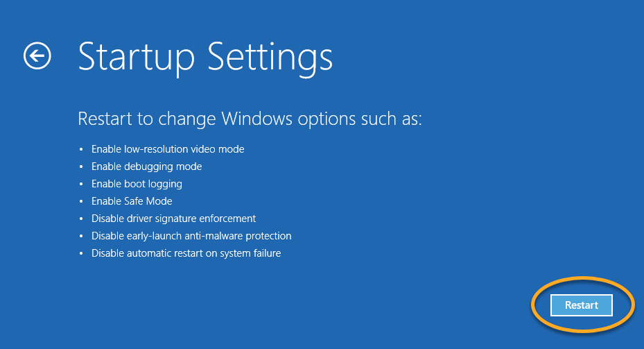Click the word Settings in the title

tap(269, 58)
